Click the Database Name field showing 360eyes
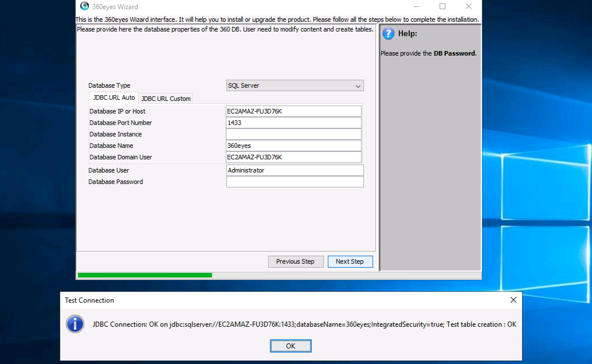 click(293, 146)
